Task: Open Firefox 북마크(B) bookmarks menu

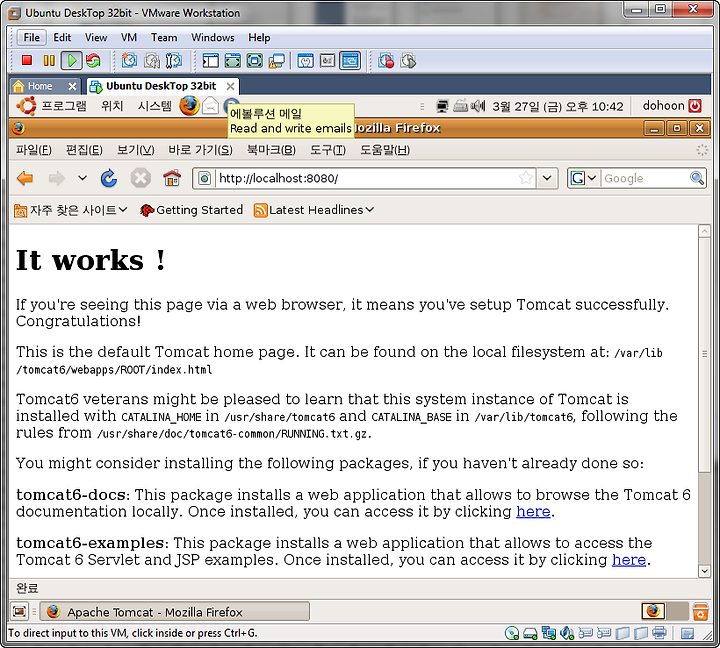Action: tap(271, 150)
